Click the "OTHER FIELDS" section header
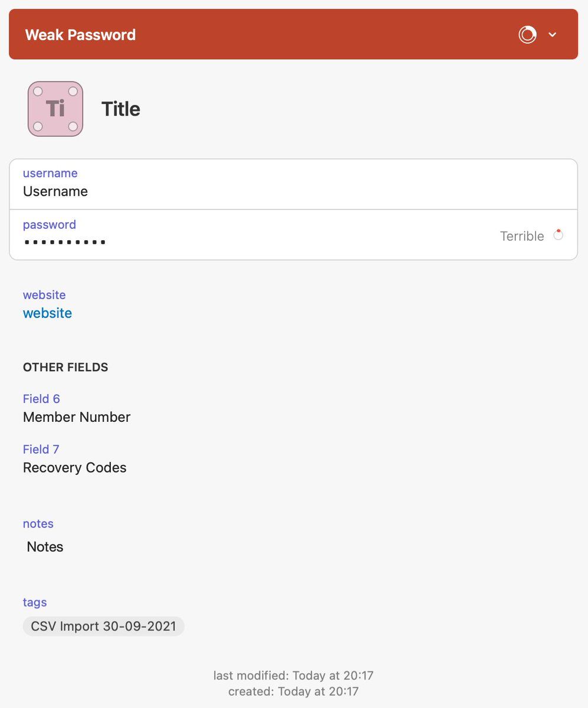This screenshot has height=708, width=588. click(65, 367)
